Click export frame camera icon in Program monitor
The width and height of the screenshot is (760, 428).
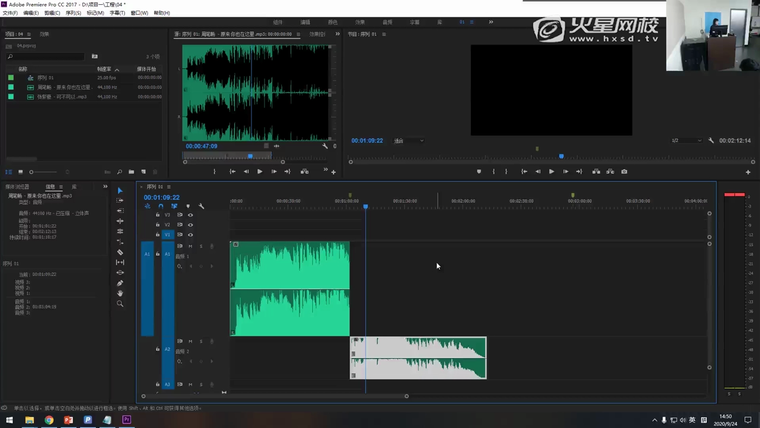tap(624, 171)
